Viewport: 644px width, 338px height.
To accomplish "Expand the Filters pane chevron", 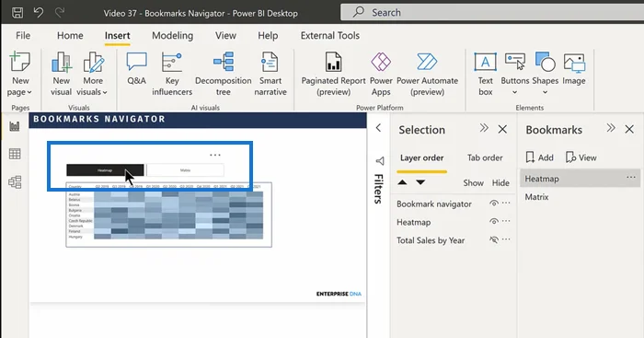I will click(x=379, y=128).
